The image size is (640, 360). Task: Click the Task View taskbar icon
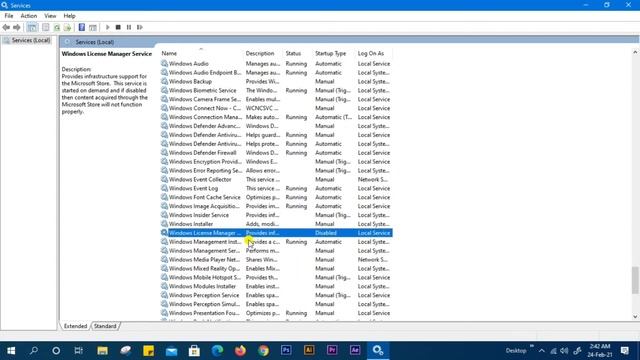click(x=79, y=350)
